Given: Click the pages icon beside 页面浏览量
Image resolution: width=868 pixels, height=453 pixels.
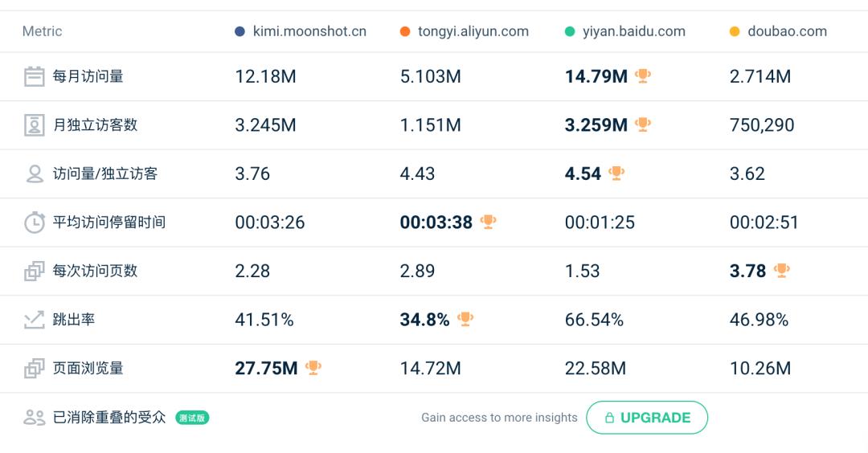Looking at the screenshot, I should [34, 369].
